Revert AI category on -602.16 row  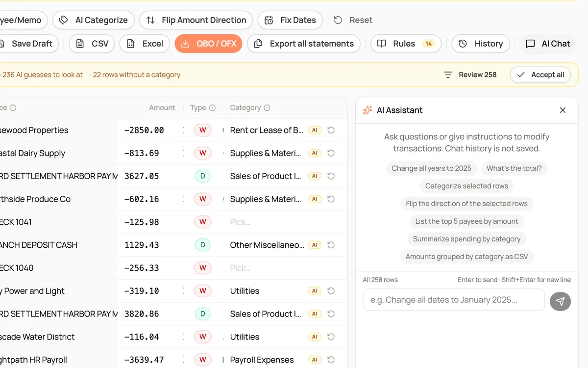(331, 199)
